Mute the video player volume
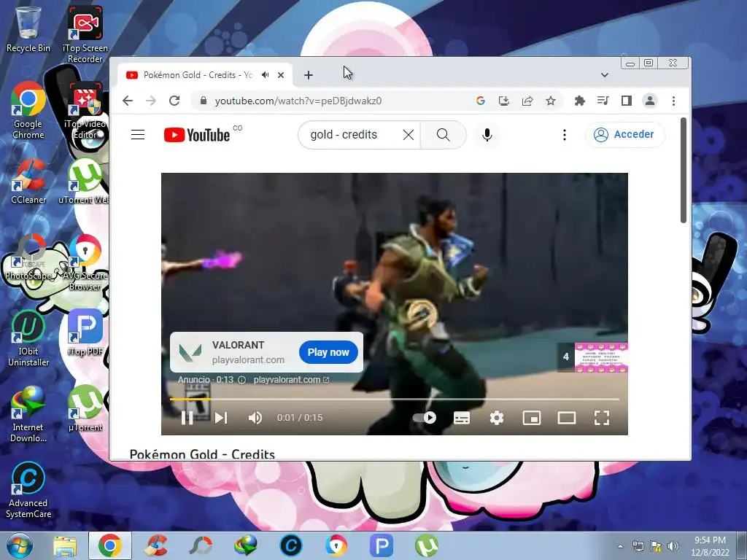Screen dimensions: 747x560 pyautogui.click(x=255, y=418)
